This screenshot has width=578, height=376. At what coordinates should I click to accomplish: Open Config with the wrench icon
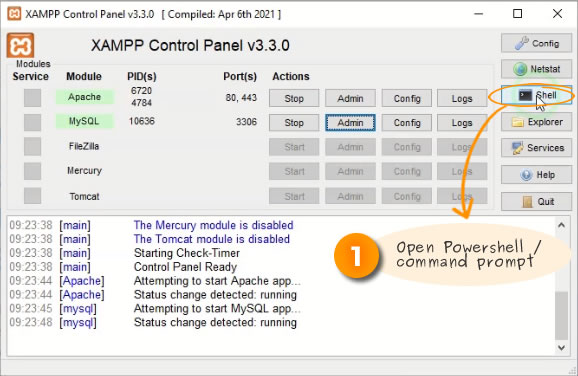(x=536, y=43)
